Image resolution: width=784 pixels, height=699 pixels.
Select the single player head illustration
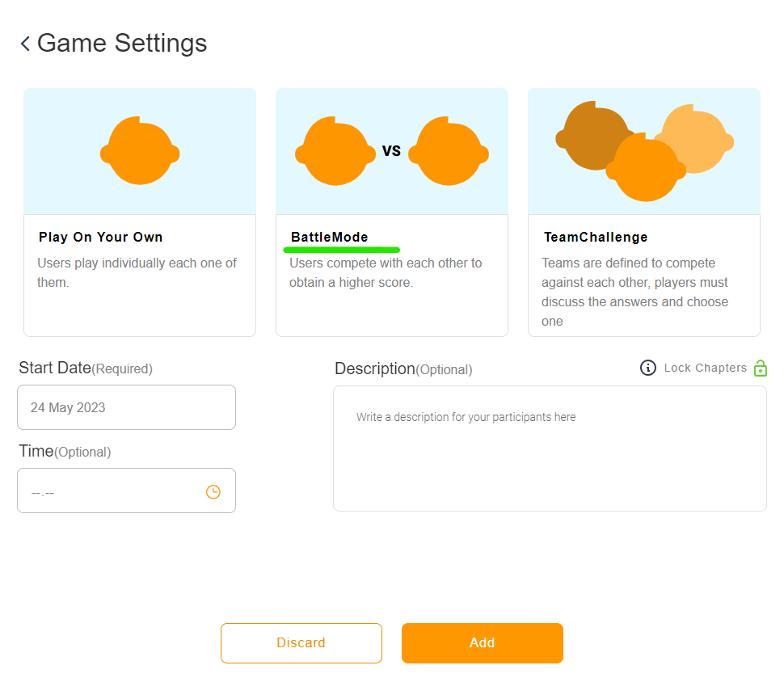140,151
